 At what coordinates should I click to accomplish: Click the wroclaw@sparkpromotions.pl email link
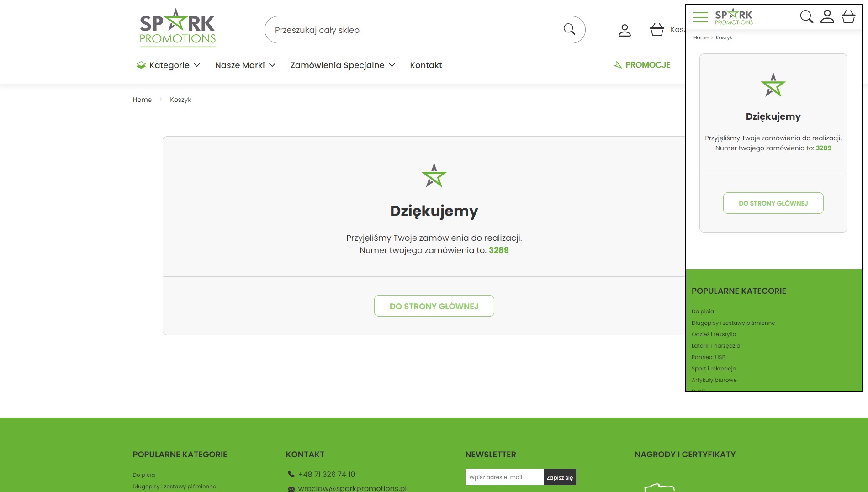click(x=352, y=488)
